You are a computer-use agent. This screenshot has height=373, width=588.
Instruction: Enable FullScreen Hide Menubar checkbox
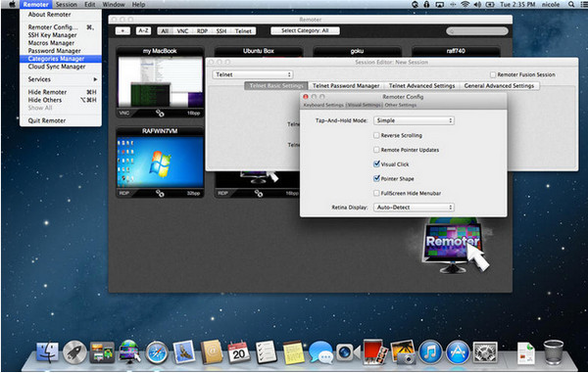[376, 193]
